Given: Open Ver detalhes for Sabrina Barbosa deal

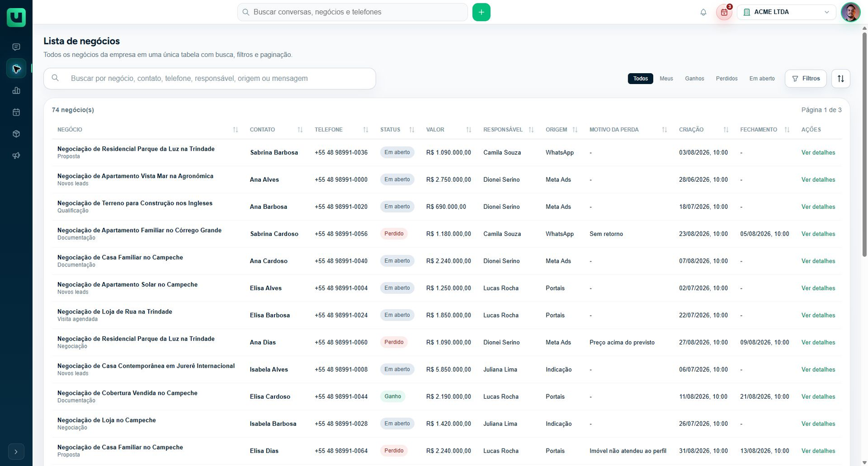Looking at the screenshot, I should coord(818,152).
